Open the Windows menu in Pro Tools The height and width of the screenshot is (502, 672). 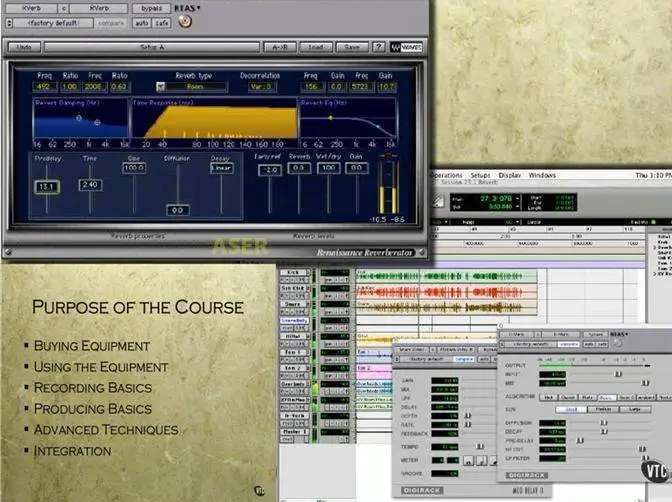point(542,175)
